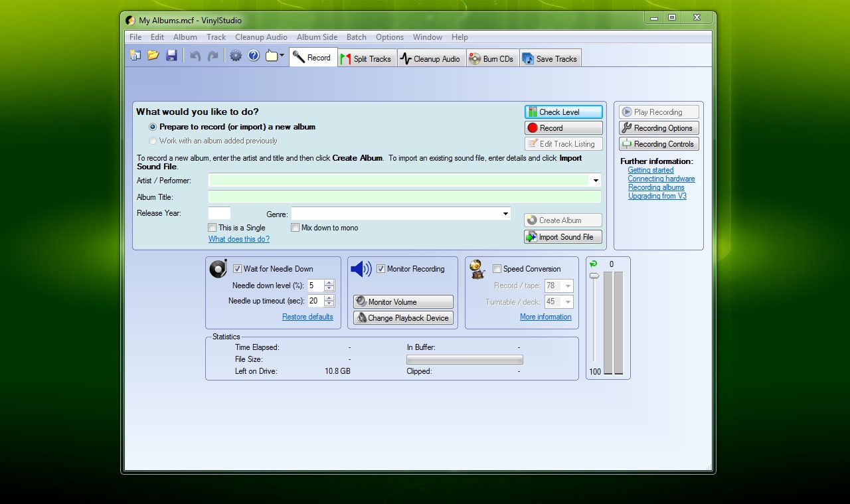This screenshot has width=850, height=504.
Task: Open the Cleanup Audio tab
Action: (x=431, y=58)
